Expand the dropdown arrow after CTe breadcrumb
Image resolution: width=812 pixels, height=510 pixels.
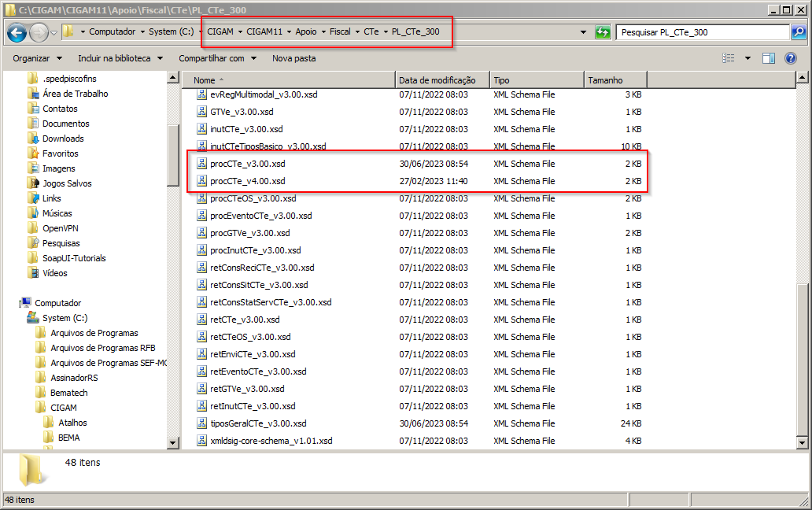pyautogui.click(x=386, y=32)
